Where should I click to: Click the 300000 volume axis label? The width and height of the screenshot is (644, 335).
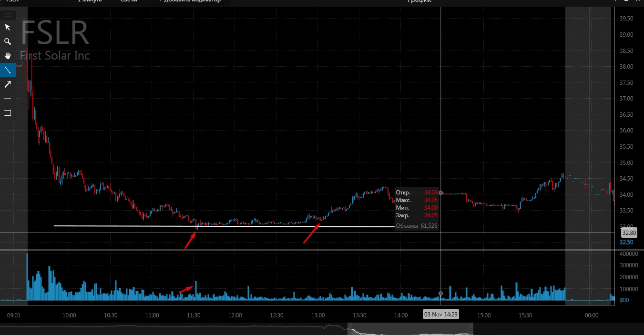point(628,265)
